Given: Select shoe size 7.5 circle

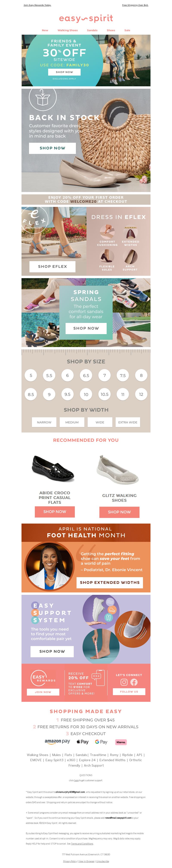Looking at the screenshot, I should tap(123, 375).
